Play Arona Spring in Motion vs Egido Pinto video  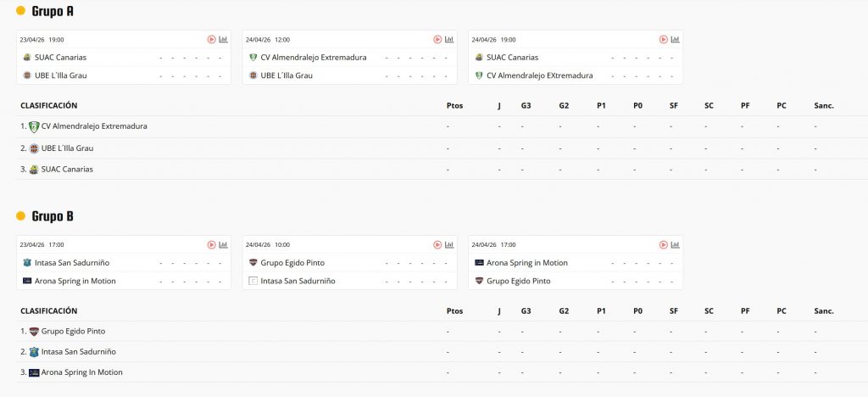664,244
